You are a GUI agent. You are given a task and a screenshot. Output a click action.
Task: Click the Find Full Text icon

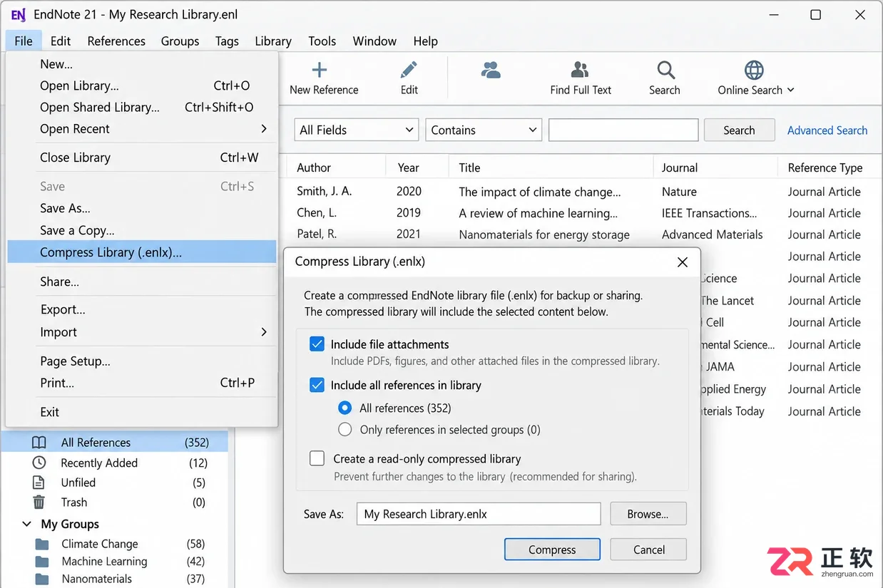pyautogui.click(x=580, y=70)
